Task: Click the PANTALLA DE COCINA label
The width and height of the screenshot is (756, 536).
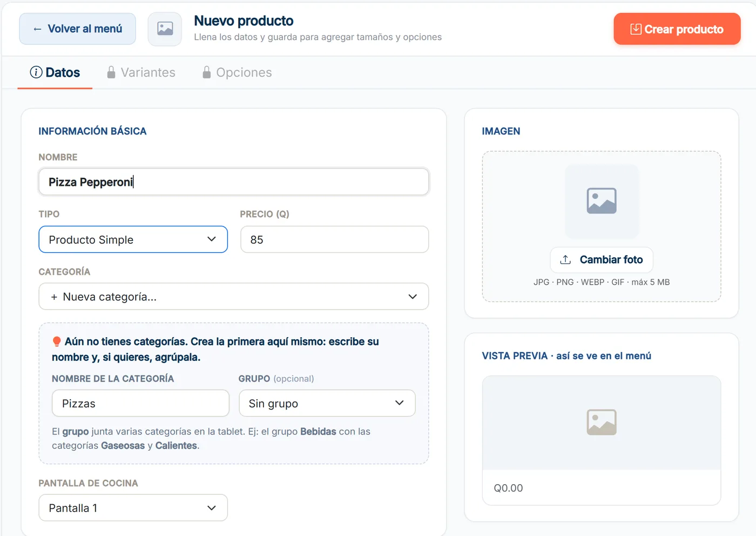Action: [88, 483]
